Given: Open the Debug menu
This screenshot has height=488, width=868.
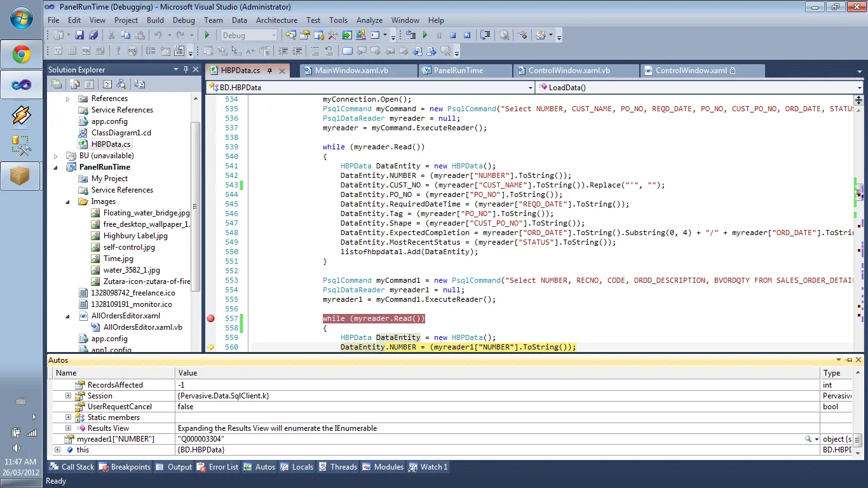Looking at the screenshot, I should [x=184, y=20].
